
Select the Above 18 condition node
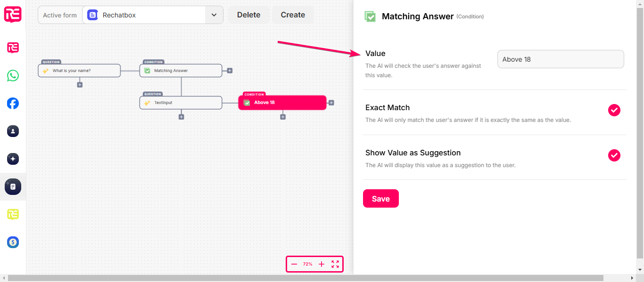click(282, 103)
